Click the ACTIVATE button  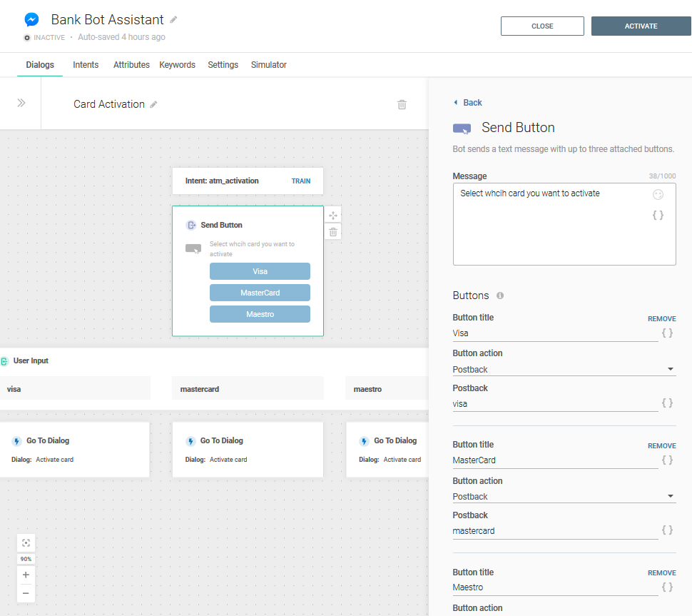click(x=641, y=26)
